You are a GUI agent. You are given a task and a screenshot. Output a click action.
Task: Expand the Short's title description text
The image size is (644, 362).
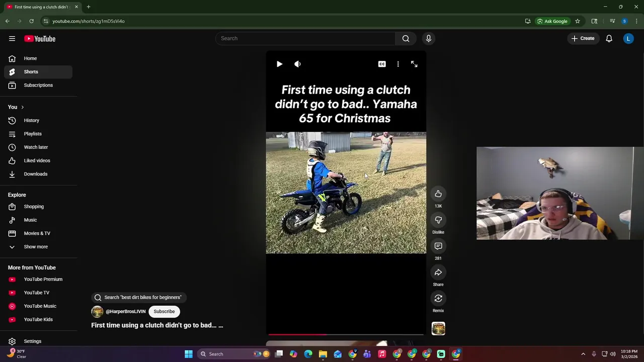(157, 325)
